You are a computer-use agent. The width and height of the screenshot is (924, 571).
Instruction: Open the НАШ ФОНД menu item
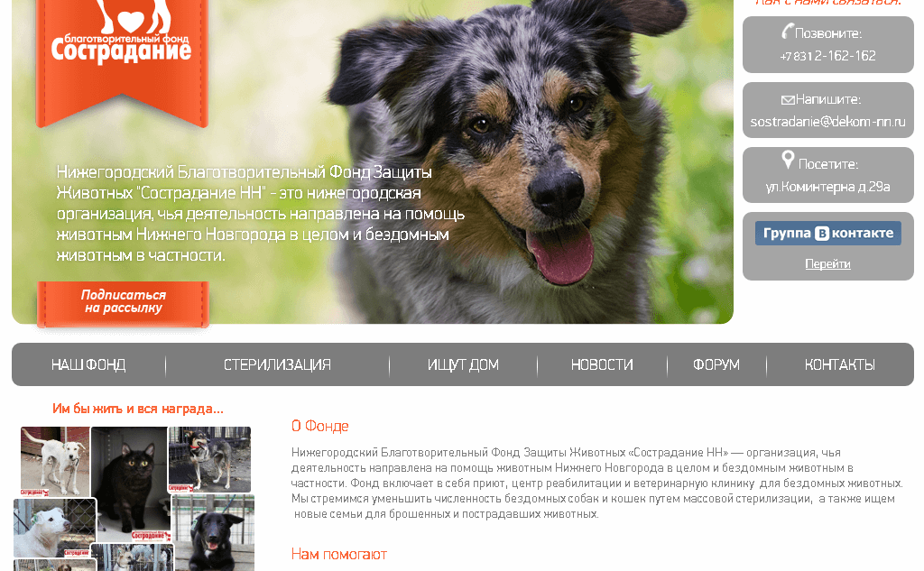tap(88, 364)
